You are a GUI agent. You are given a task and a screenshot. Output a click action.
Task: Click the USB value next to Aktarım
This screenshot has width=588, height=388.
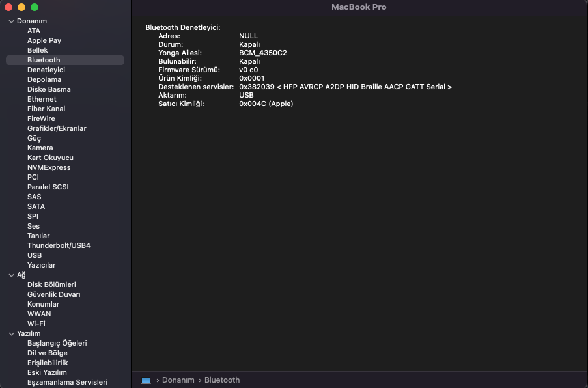point(246,95)
